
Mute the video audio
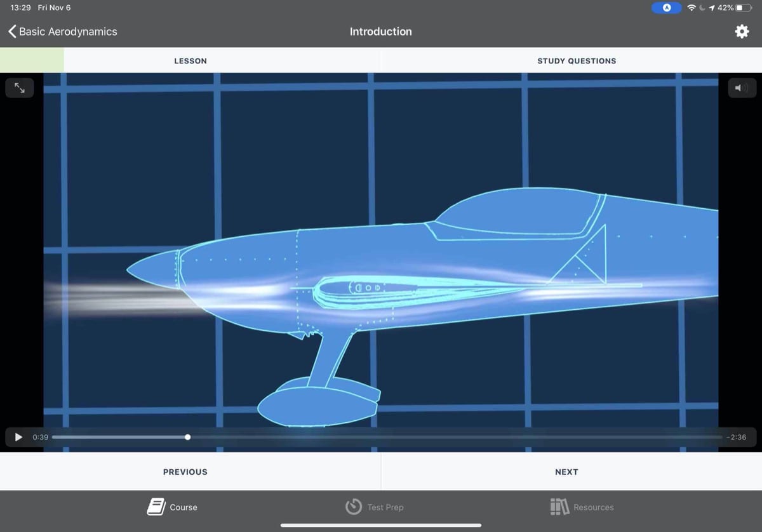[x=742, y=88]
